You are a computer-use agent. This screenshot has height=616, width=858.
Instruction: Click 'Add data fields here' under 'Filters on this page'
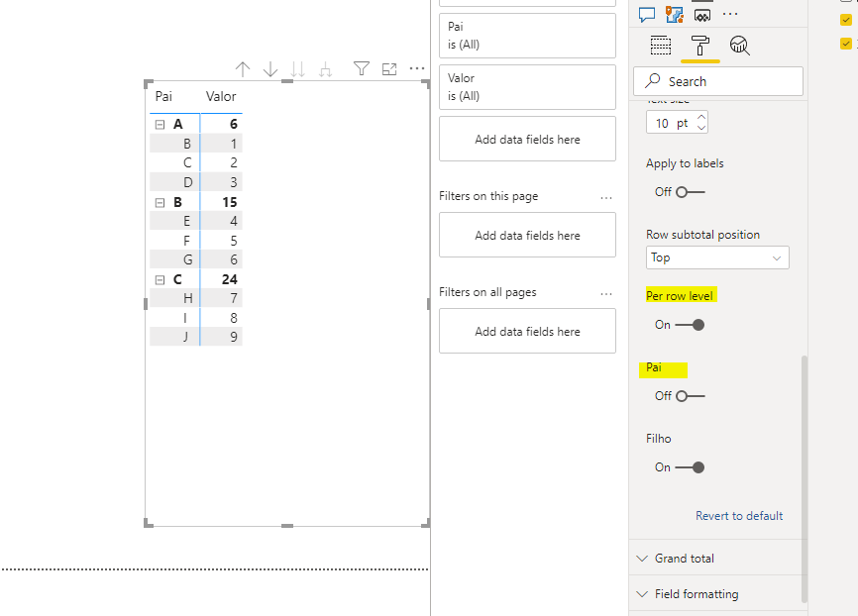pyautogui.click(x=527, y=236)
